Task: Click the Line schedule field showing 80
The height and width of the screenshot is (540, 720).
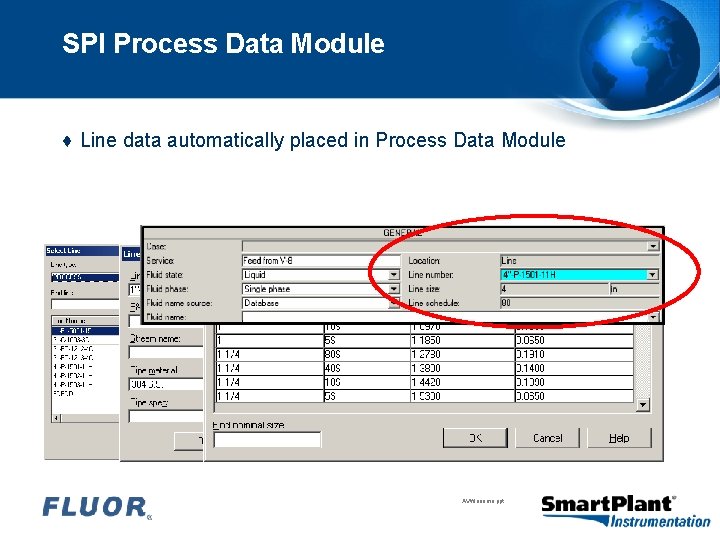Action: [579, 303]
